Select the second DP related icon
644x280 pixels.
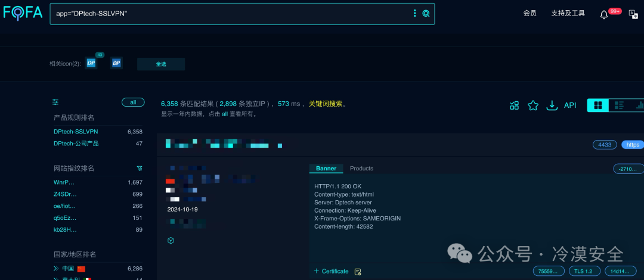[117, 63]
